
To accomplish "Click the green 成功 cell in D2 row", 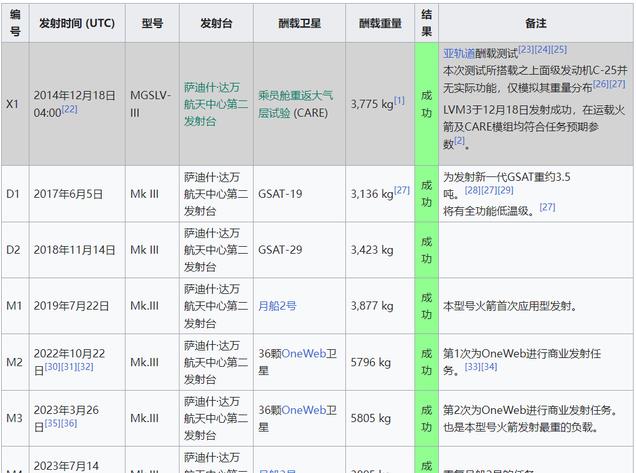I will pos(426,250).
